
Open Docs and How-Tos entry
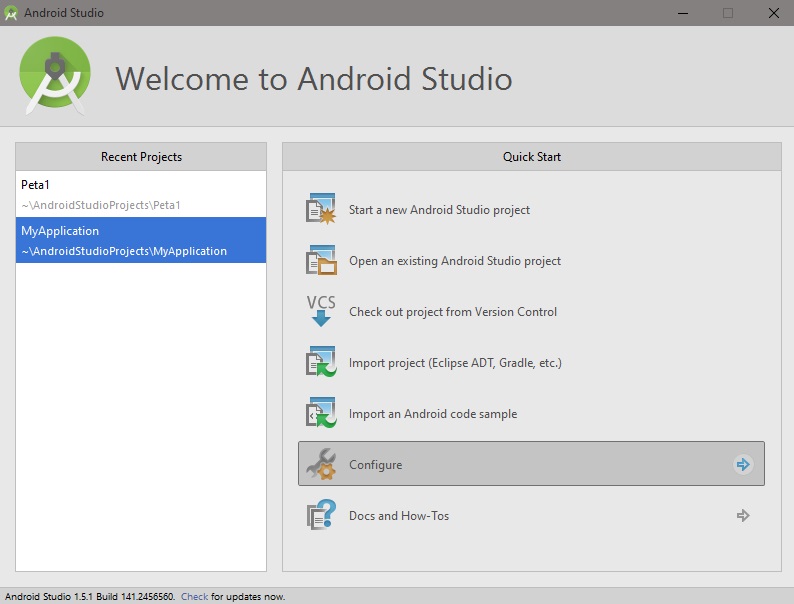(531, 515)
